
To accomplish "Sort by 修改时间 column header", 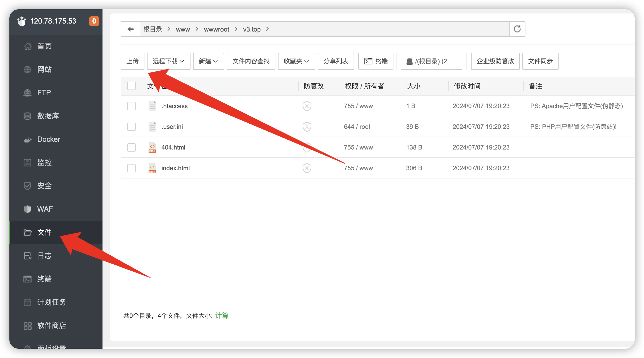I will pyautogui.click(x=467, y=86).
